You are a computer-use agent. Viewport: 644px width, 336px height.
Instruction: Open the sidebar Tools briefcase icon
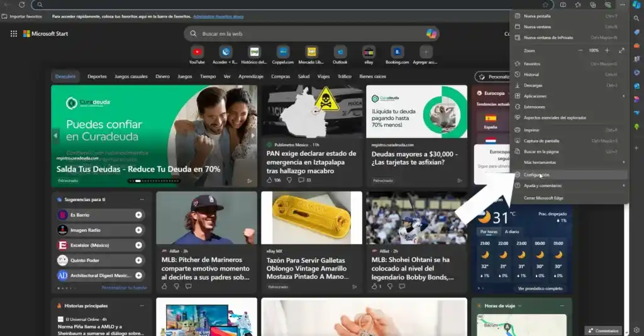pyautogui.click(x=636, y=46)
